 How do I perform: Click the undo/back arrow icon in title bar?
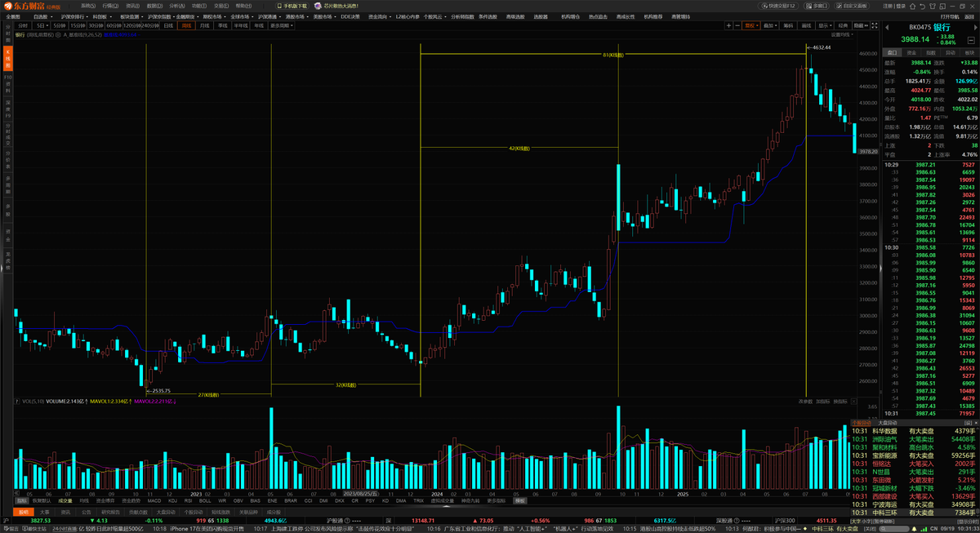click(922, 7)
